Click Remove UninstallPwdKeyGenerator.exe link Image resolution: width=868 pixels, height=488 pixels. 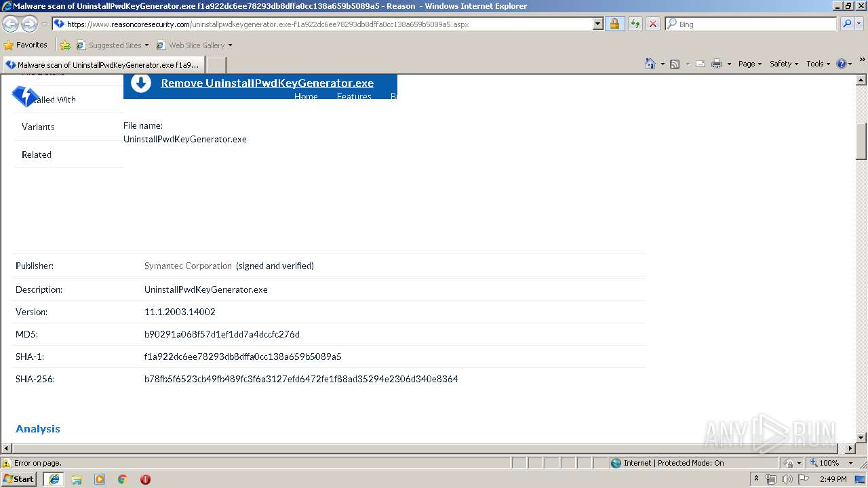click(267, 83)
